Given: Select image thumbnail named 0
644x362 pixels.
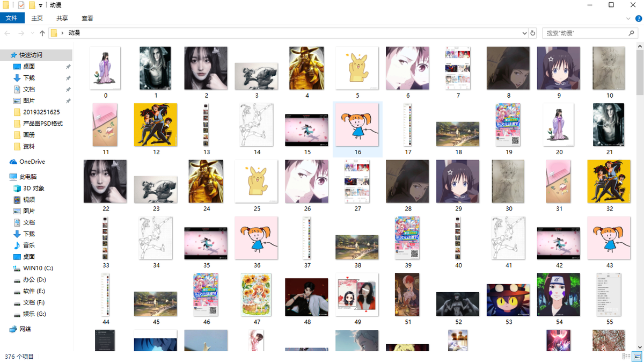Looking at the screenshot, I should point(105,68).
